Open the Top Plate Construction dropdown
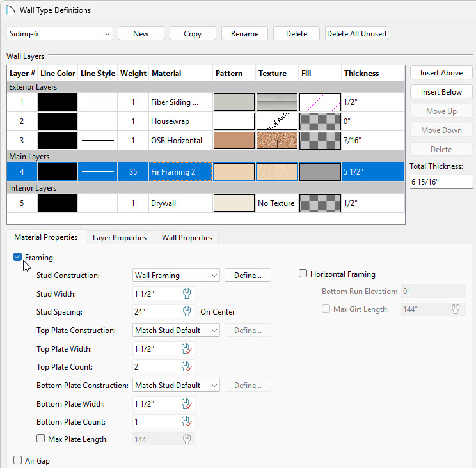 coord(176,330)
